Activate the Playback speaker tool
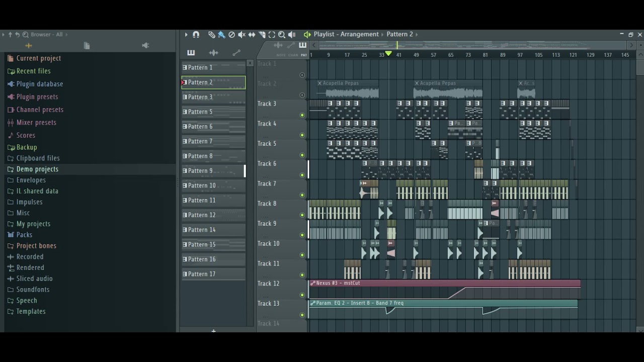Image resolution: width=644 pixels, height=362 pixels. pos(292,34)
